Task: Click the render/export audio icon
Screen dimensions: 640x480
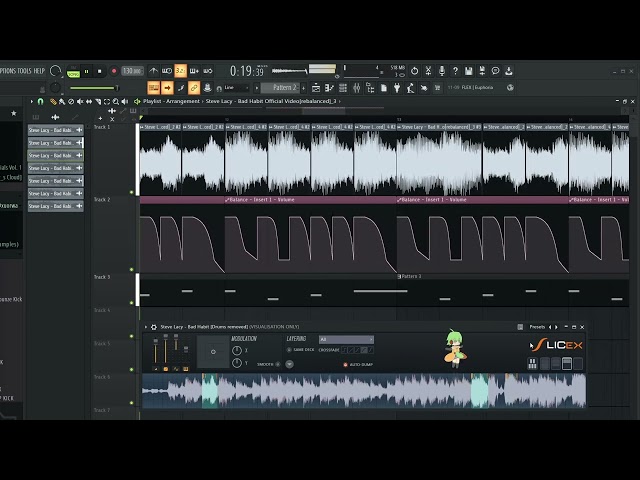Action: [482, 71]
